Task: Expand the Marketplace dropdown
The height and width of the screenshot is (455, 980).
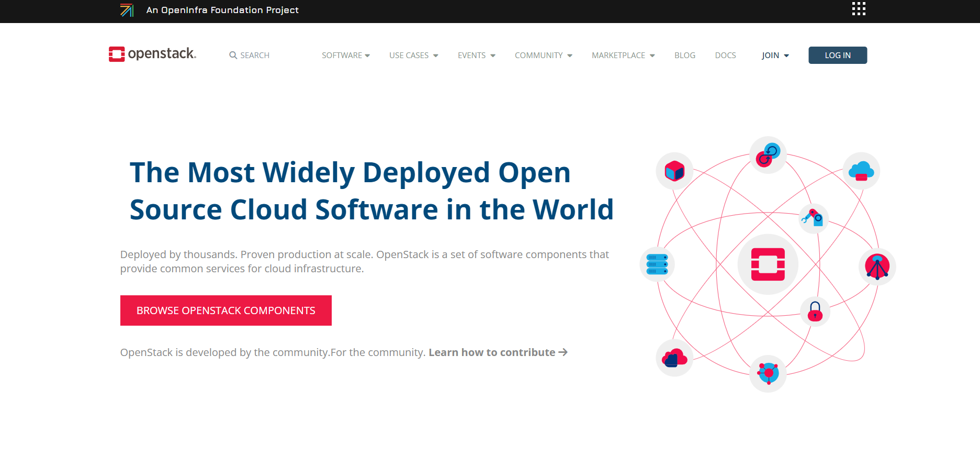Action: click(x=623, y=55)
